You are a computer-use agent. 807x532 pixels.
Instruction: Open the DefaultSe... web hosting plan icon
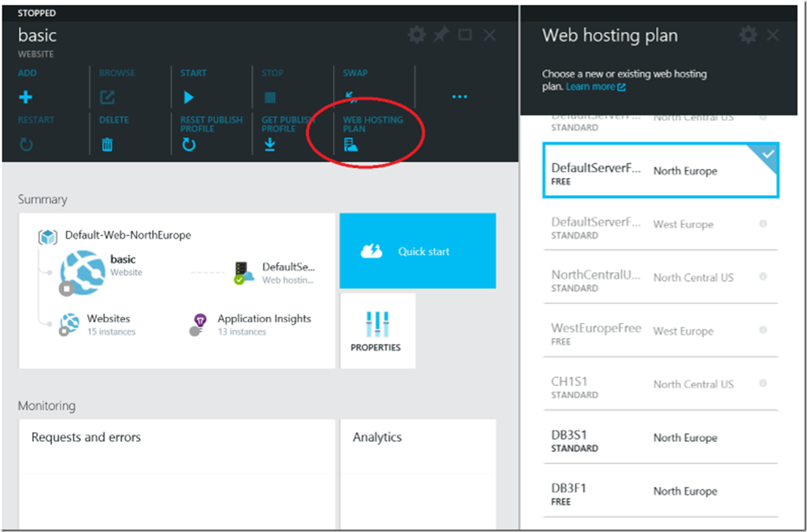[x=244, y=273]
